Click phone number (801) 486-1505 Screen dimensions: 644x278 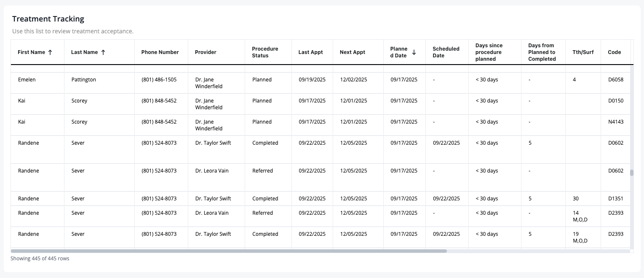click(x=159, y=80)
